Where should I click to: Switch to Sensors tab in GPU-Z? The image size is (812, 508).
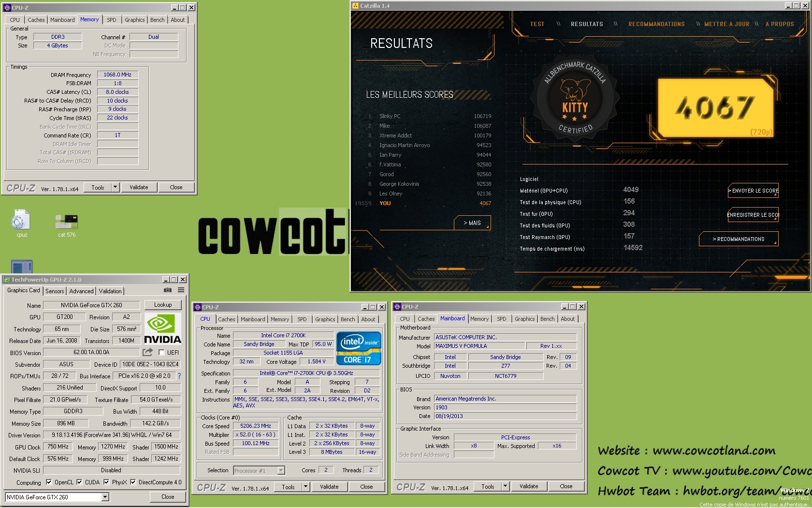pyautogui.click(x=55, y=291)
